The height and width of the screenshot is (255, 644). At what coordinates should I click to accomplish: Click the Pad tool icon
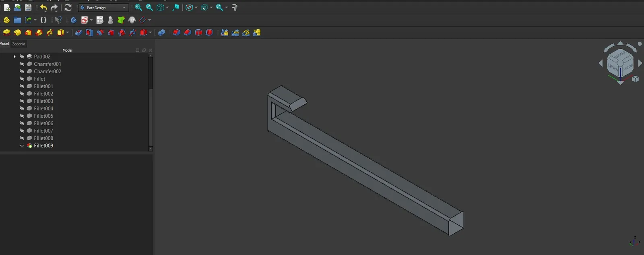(x=6, y=33)
